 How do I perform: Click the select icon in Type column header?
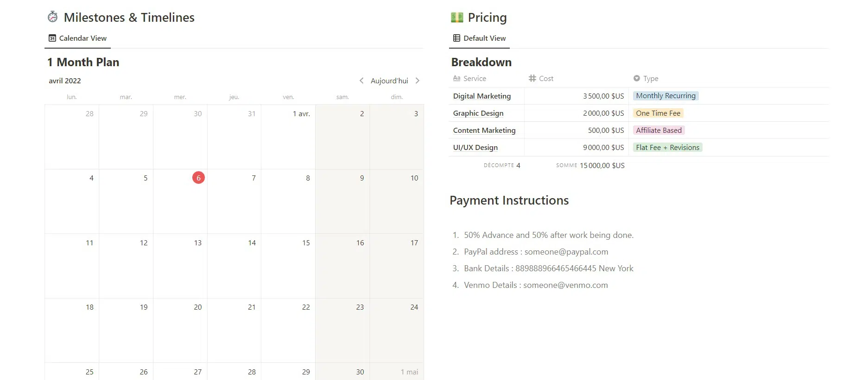pos(637,79)
